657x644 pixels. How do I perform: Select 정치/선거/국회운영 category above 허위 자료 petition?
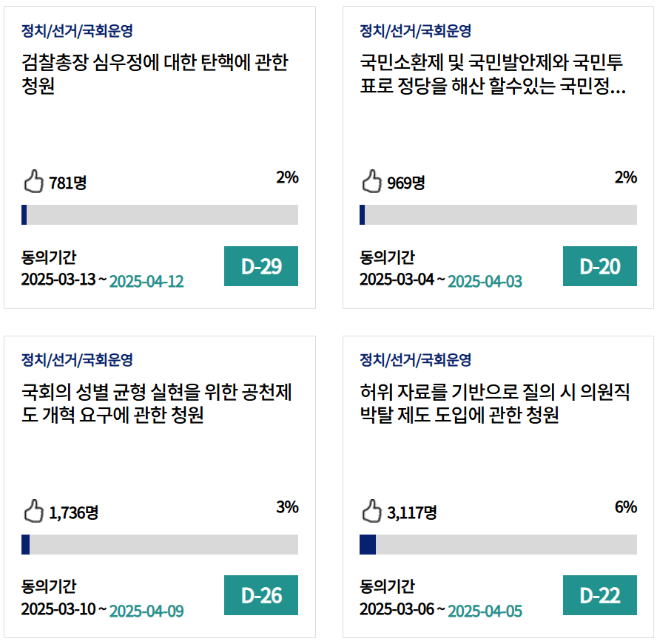(x=415, y=360)
